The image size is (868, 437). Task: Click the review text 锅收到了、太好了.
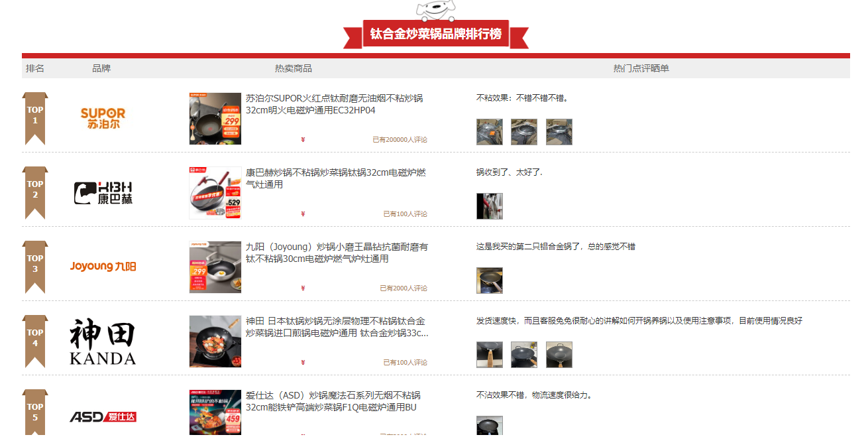pyautogui.click(x=509, y=172)
